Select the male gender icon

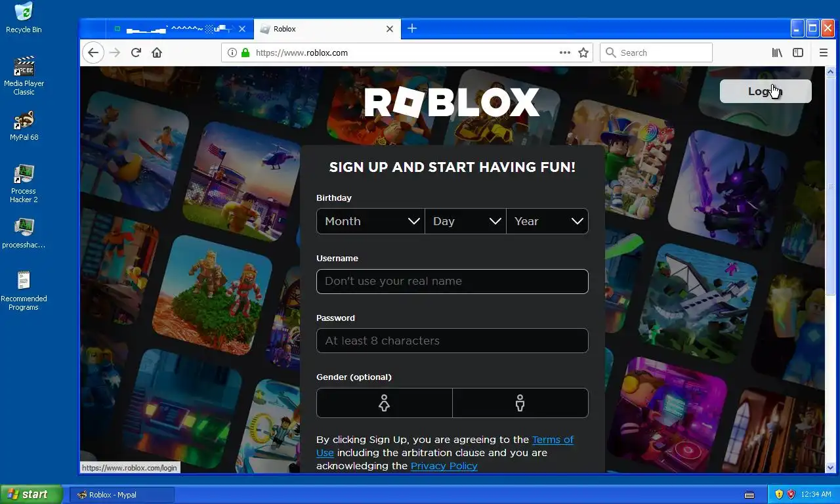[520, 403]
